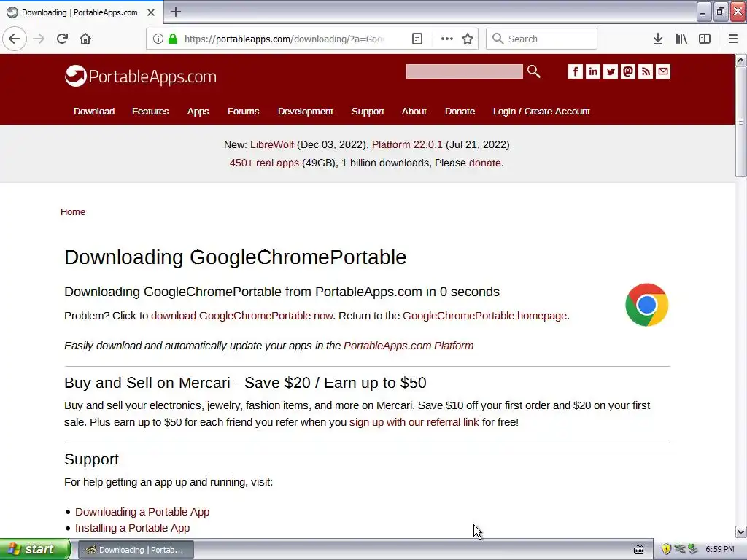Click the site search magnifier icon
Screen dimensions: 747x560
pyautogui.click(x=533, y=71)
